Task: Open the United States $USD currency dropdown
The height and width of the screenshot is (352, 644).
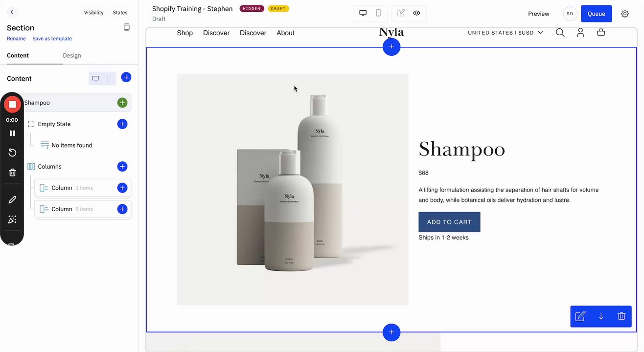Action: 506,33
